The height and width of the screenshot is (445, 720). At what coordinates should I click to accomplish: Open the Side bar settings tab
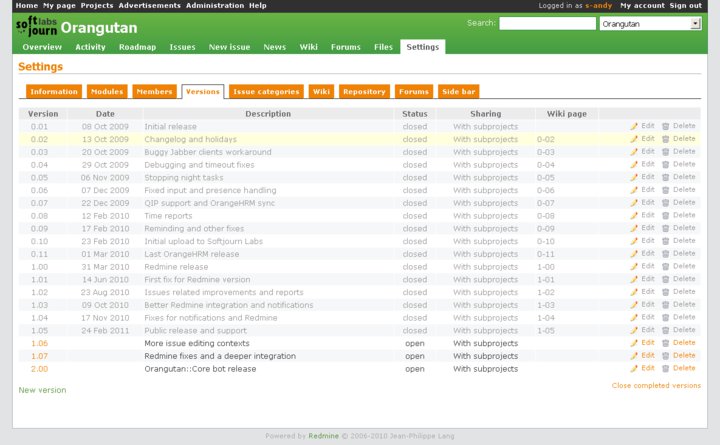click(x=458, y=91)
